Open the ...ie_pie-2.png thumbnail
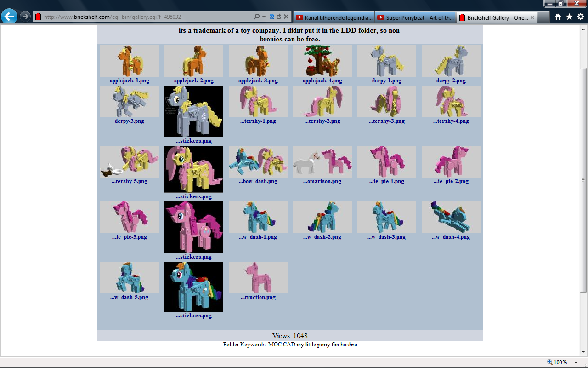 click(x=451, y=161)
